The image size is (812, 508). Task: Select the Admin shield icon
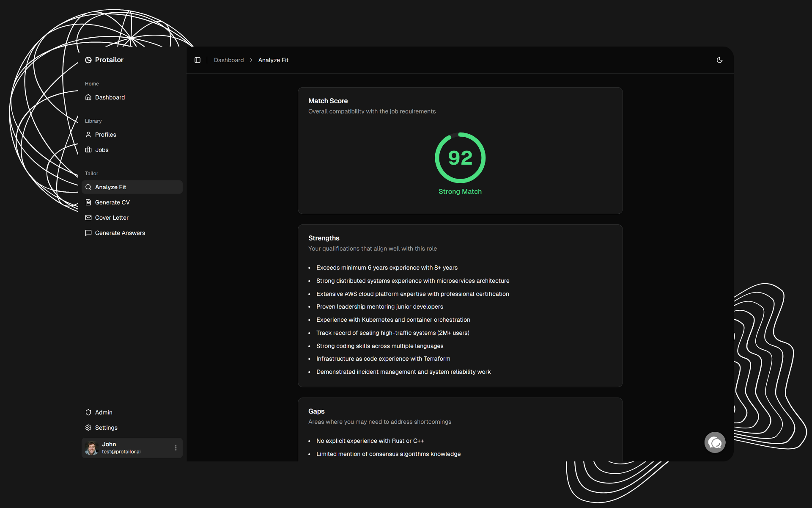click(x=88, y=412)
